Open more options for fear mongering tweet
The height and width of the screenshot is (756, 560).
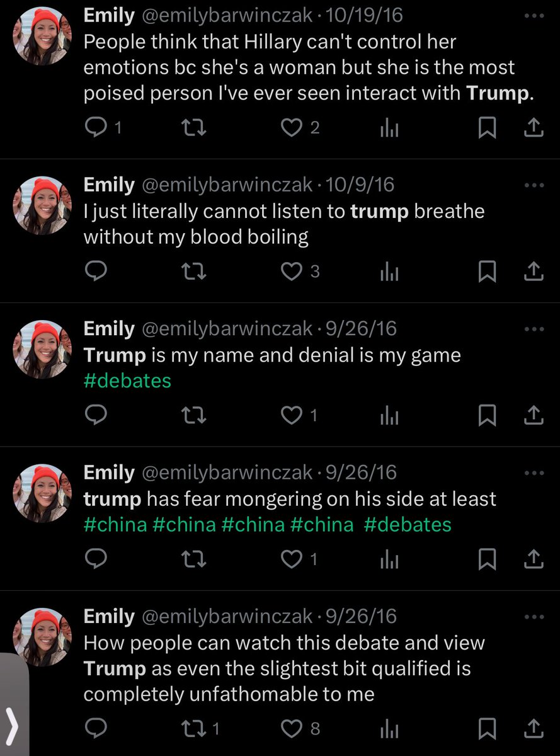tap(534, 472)
